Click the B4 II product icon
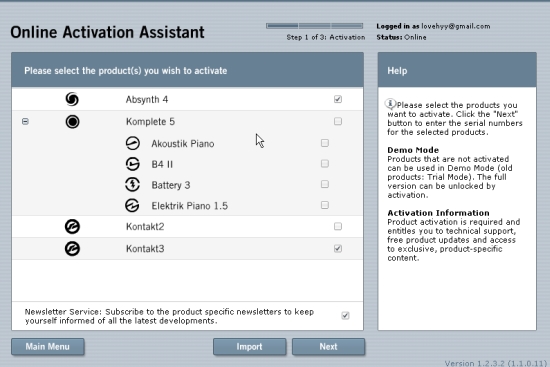This screenshot has height=367, width=550. (x=133, y=164)
